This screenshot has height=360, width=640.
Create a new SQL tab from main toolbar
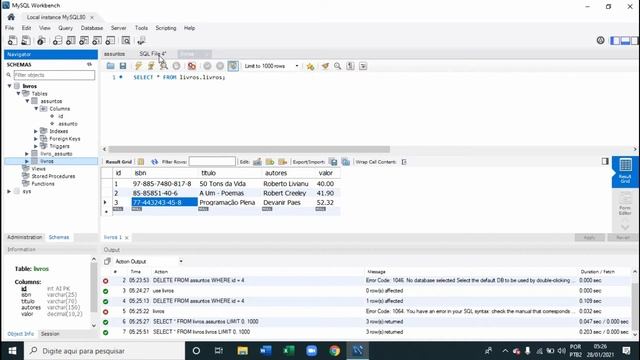13,40
